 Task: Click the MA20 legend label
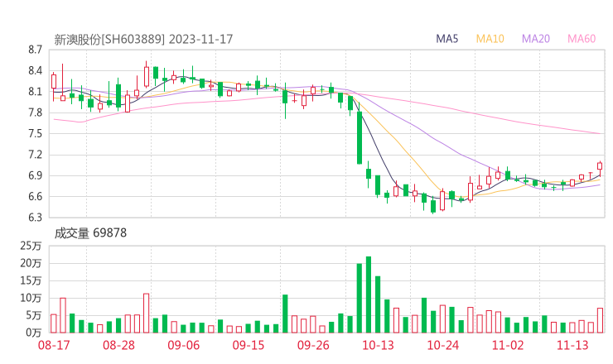coord(536,39)
